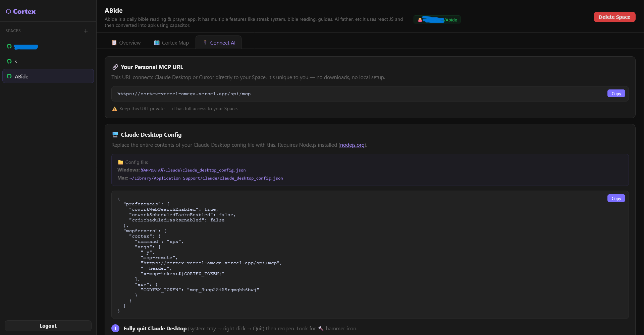The height and width of the screenshot is (335, 644).
Task: Select the Connect AI tab
Action: (219, 43)
